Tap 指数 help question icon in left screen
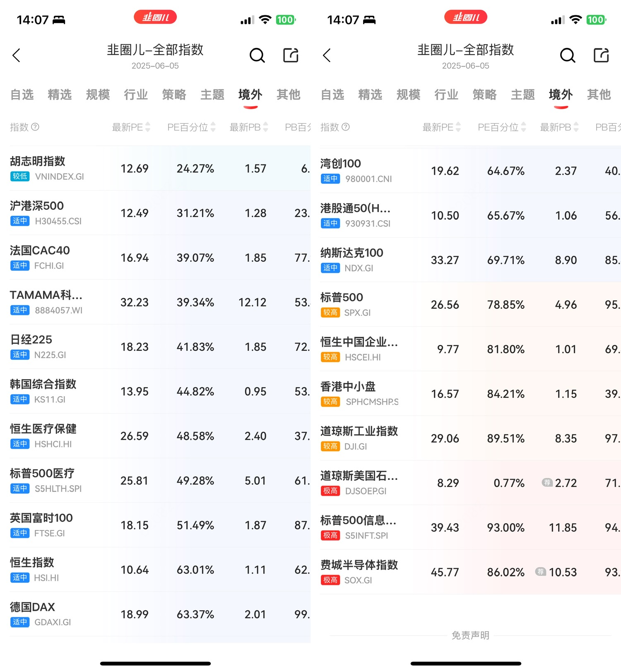The image size is (621, 672). 35,127
